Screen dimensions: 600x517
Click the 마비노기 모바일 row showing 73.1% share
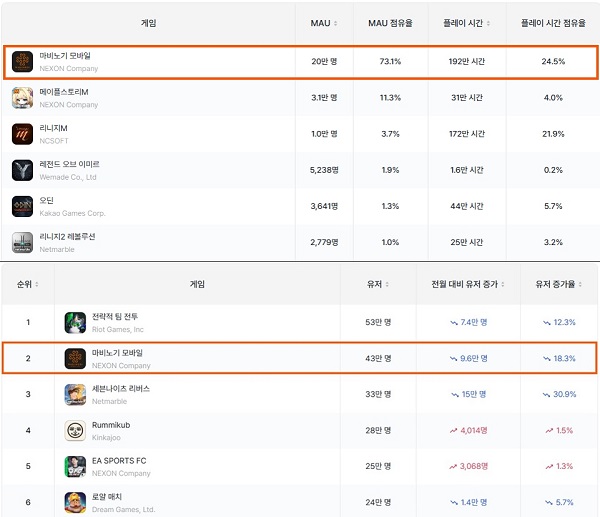300,62
